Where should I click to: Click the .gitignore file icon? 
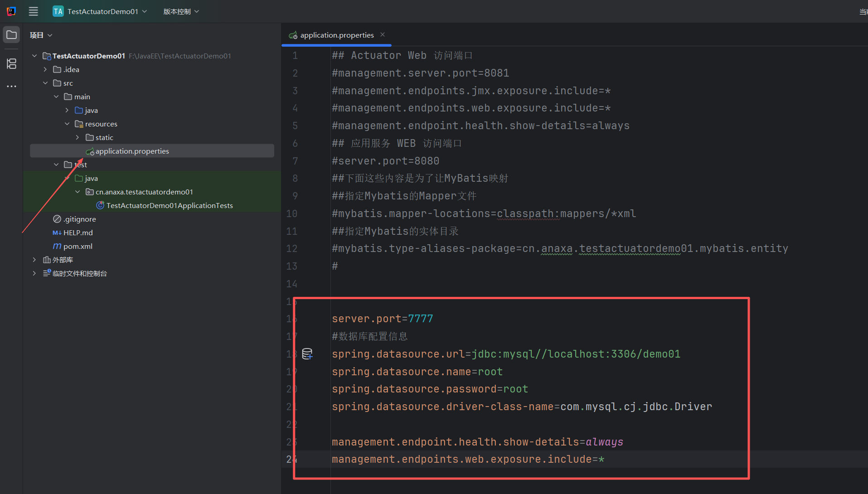57,219
